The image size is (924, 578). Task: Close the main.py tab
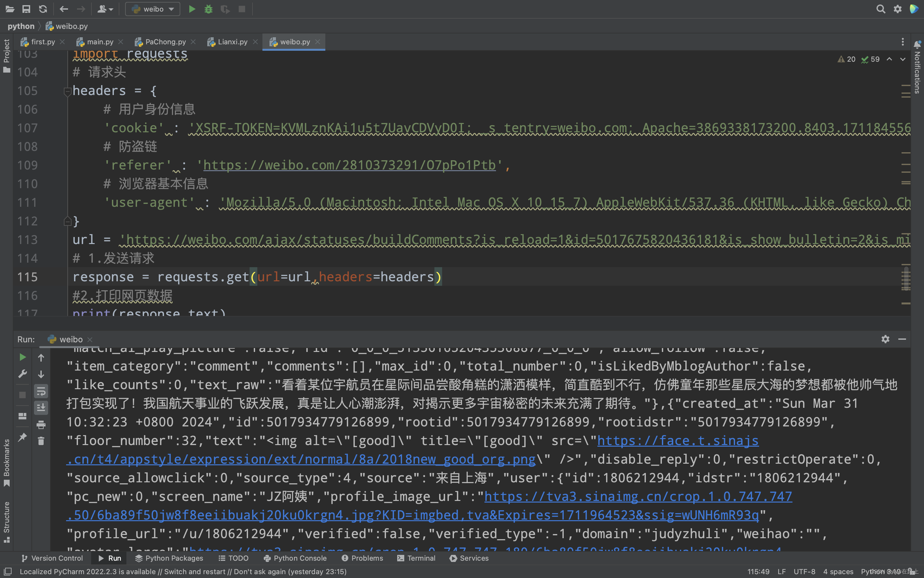tap(121, 42)
